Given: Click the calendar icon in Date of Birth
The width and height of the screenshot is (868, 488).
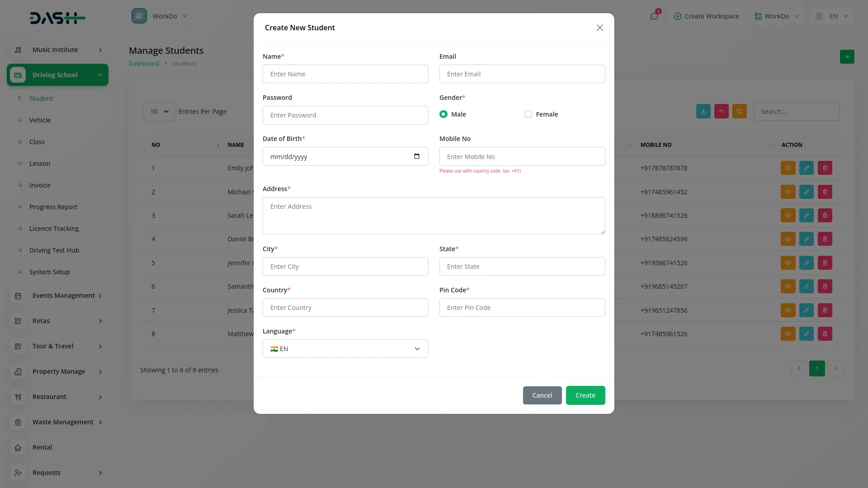Looking at the screenshot, I should (416, 156).
